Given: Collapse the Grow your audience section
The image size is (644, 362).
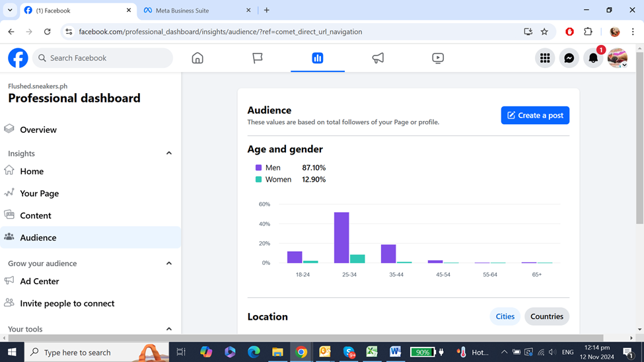Looking at the screenshot, I should (169, 264).
